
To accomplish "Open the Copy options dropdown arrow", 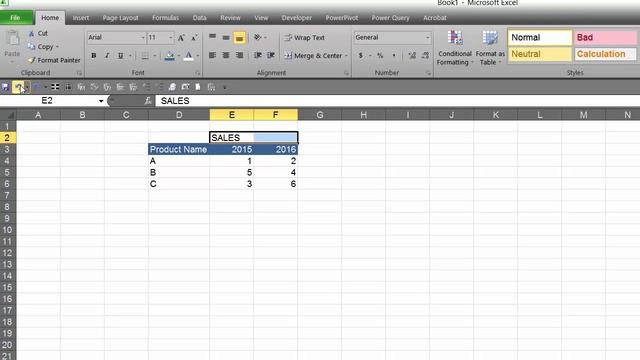I will coord(57,47).
